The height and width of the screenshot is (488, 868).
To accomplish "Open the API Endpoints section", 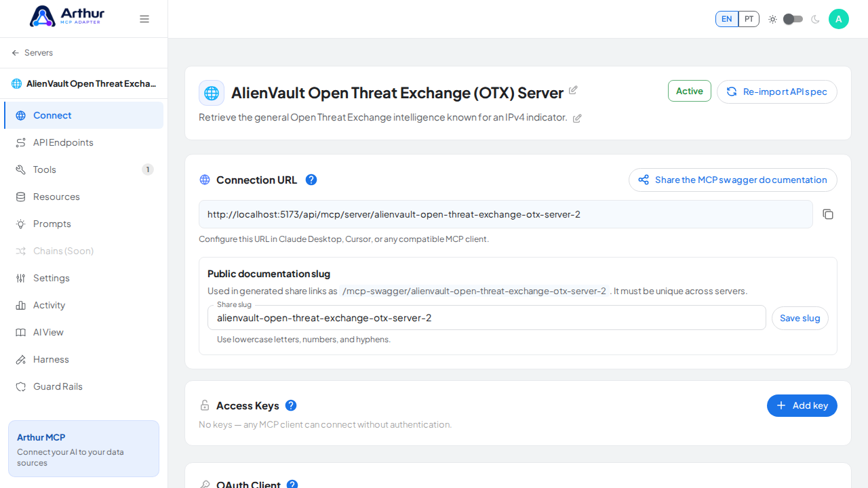I will tap(83, 142).
